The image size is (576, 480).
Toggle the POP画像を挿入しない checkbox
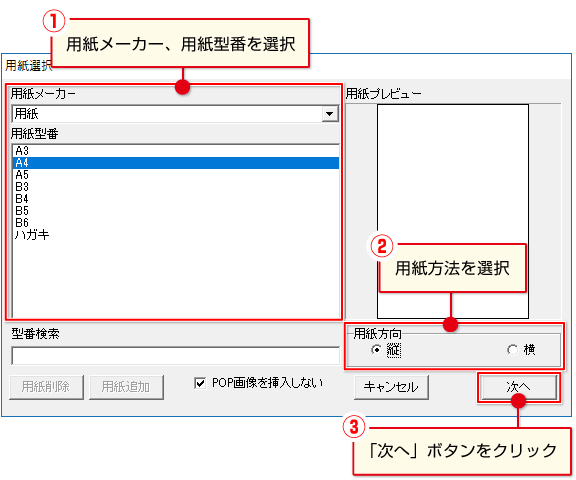click(200, 384)
